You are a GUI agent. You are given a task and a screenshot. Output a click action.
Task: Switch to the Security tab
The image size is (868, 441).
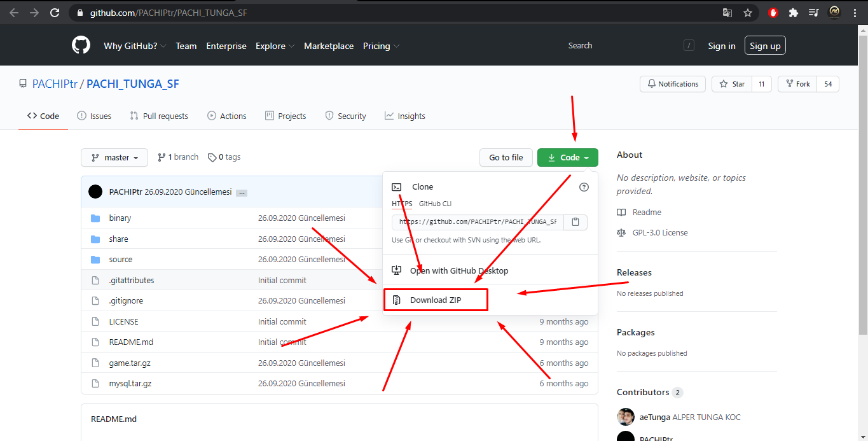pos(345,116)
